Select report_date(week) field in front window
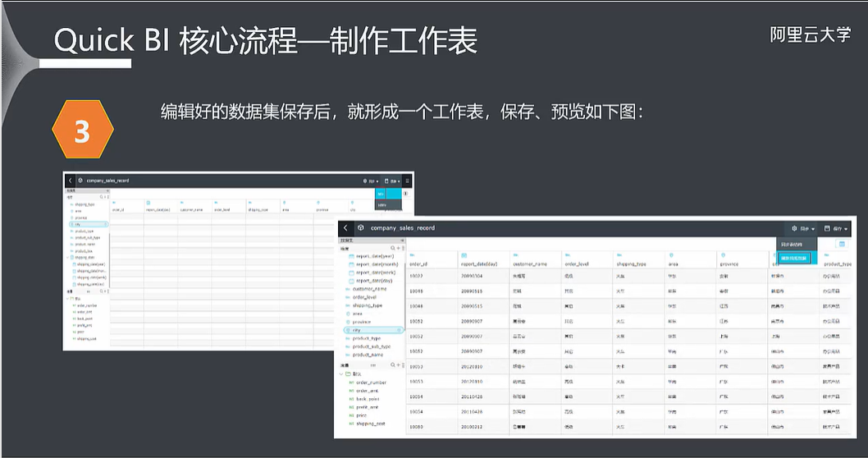Viewport: 868px width, 458px height. 375,273
